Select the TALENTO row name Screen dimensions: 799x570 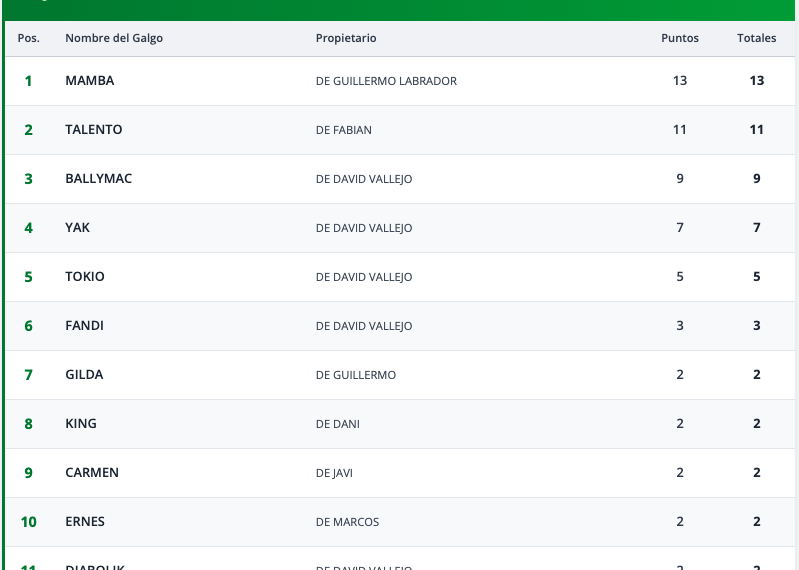pyautogui.click(x=94, y=130)
